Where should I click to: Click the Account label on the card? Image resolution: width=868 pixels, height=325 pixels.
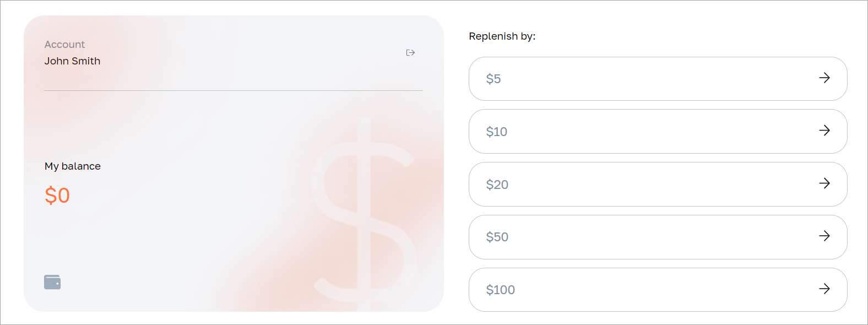[64, 44]
